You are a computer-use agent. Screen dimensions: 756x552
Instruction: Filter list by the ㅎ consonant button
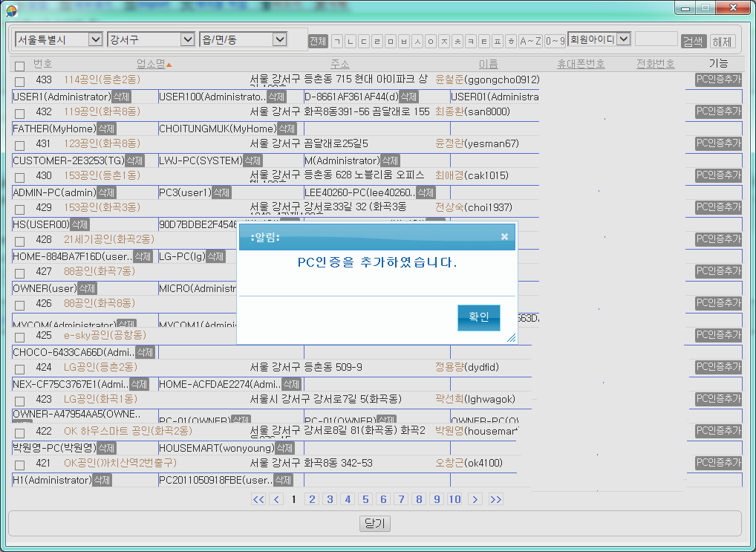[x=510, y=41]
